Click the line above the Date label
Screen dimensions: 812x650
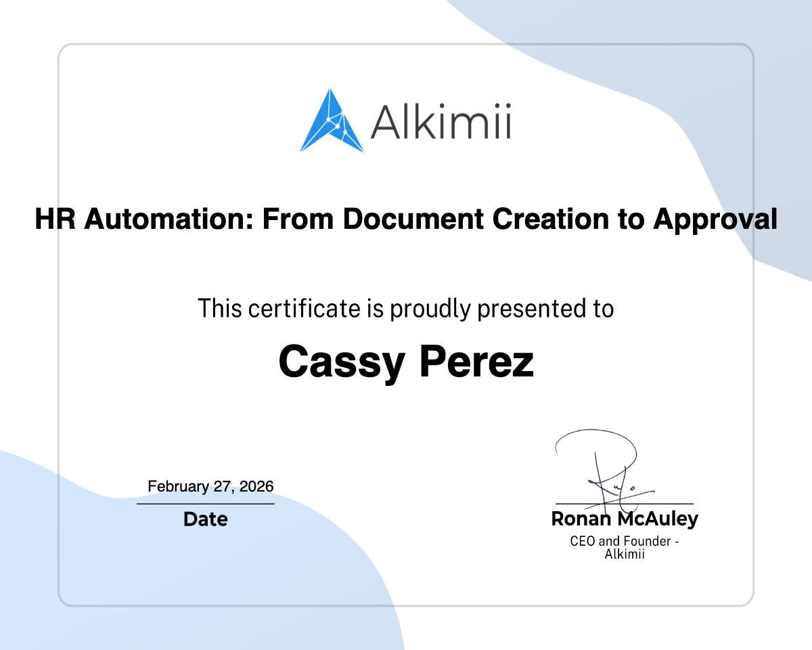pos(205,504)
